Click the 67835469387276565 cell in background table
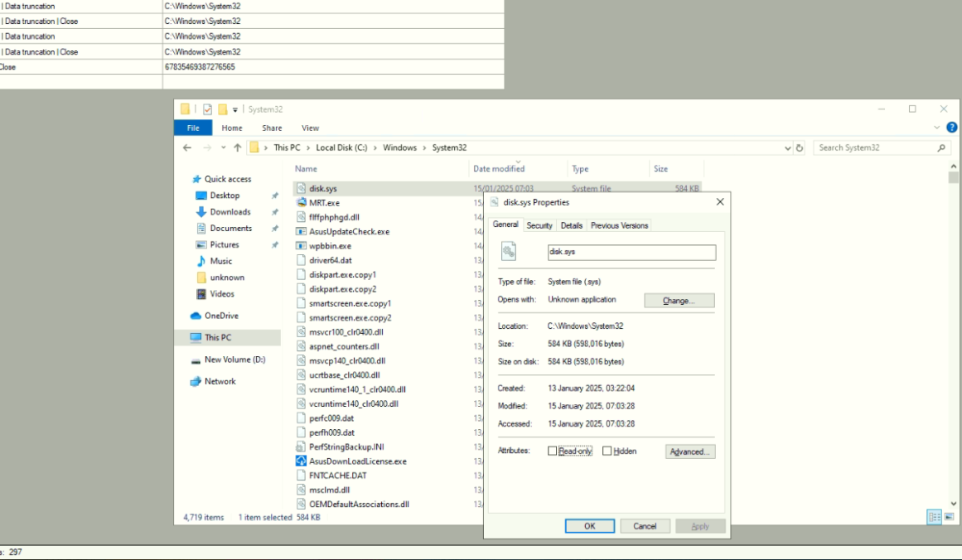The image size is (962, 560). pyautogui.click(x=333, y=67)
